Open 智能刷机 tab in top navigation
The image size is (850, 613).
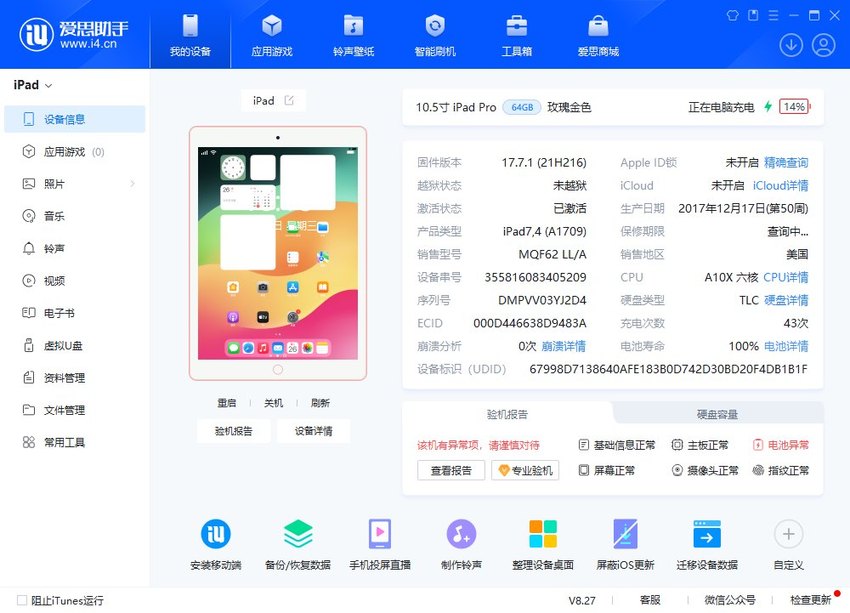pos(435,35)
